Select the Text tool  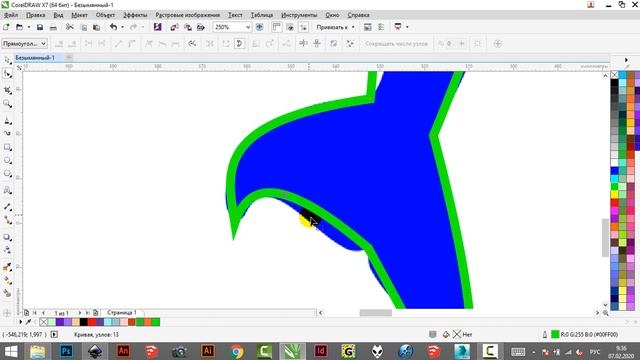click(x=7, y=190)
